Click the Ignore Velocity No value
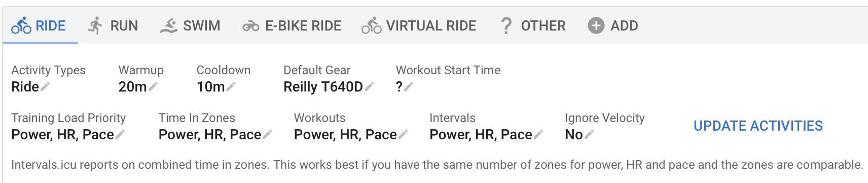868x183 pixels. point(573,135)
